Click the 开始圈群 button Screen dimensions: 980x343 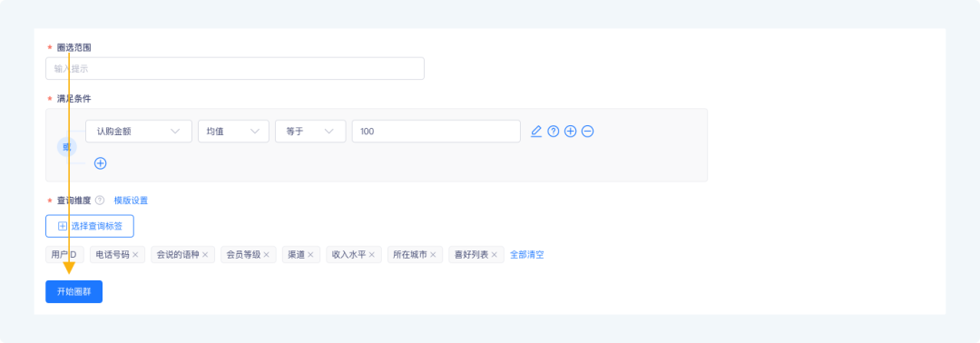coord(73,292)
